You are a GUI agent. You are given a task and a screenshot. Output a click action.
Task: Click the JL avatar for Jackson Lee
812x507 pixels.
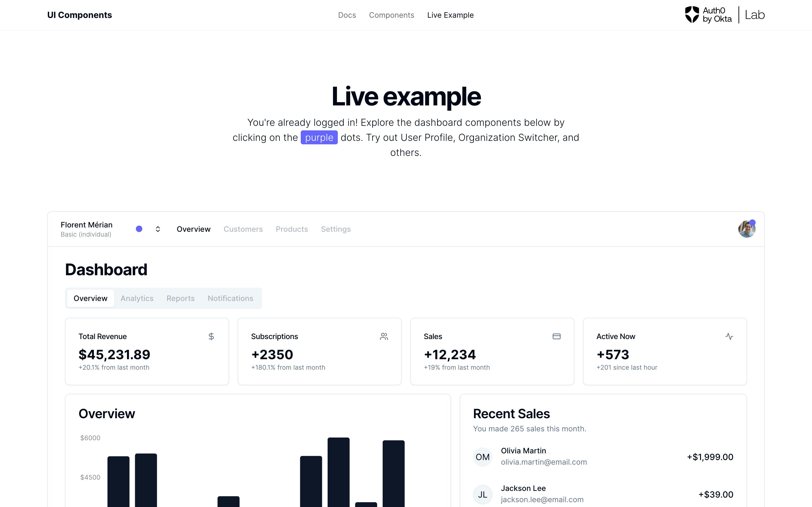483,494
